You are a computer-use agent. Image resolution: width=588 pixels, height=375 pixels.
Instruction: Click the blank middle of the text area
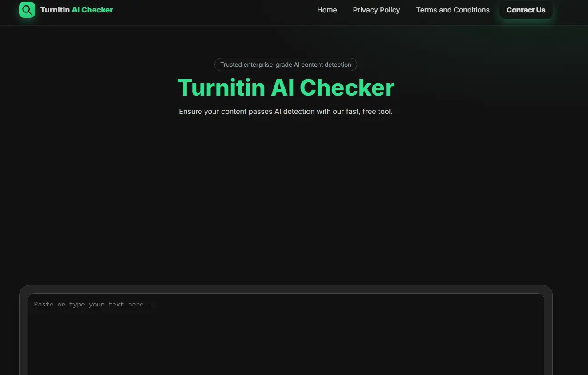(x=286, y=343)
